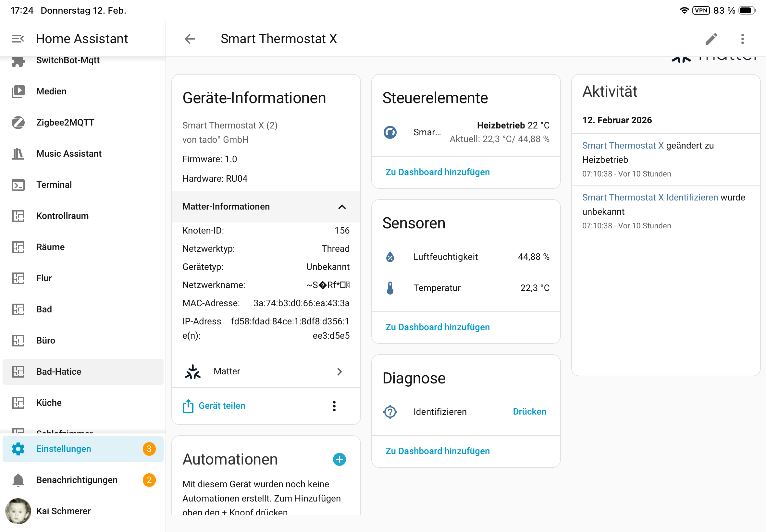The width and height of the screenshot is (766, 532).
Task: Collapse the Matter-Informationen section
Action: pos(342,207)
